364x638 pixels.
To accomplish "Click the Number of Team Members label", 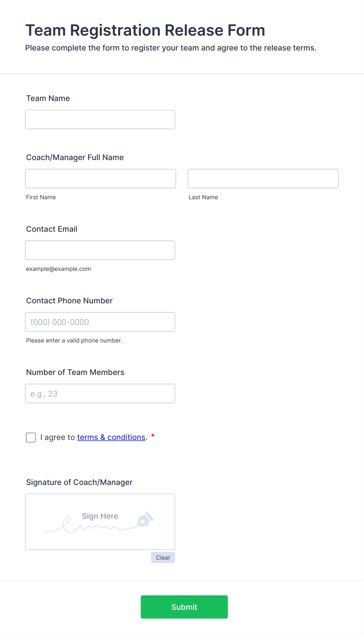I will [75, 372].
